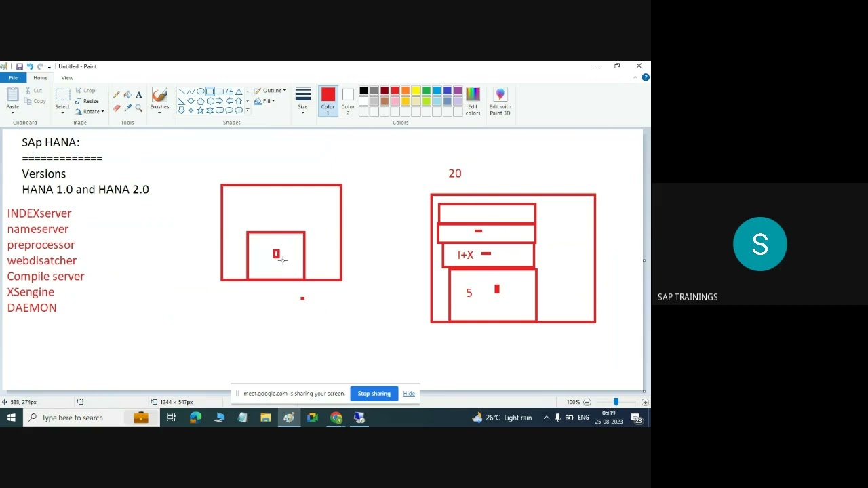
Task: Select the Eraser tool
Action: coord(116,107)
